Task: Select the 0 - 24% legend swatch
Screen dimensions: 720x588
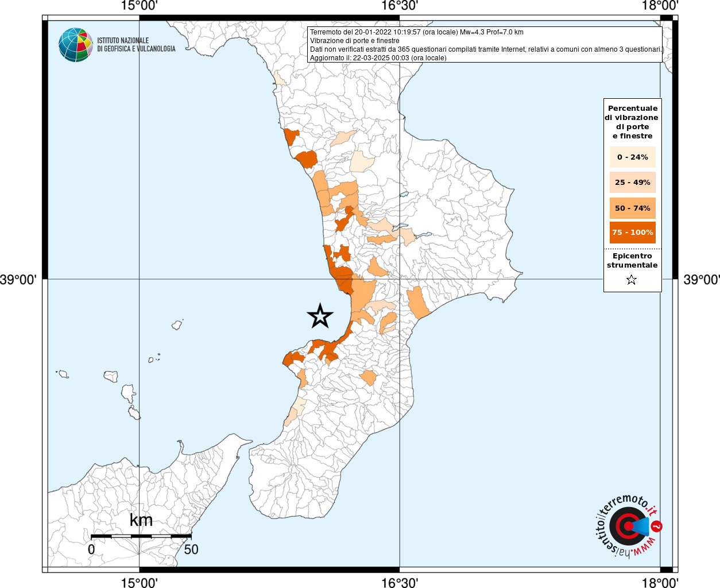Action: tap(633, 157)
